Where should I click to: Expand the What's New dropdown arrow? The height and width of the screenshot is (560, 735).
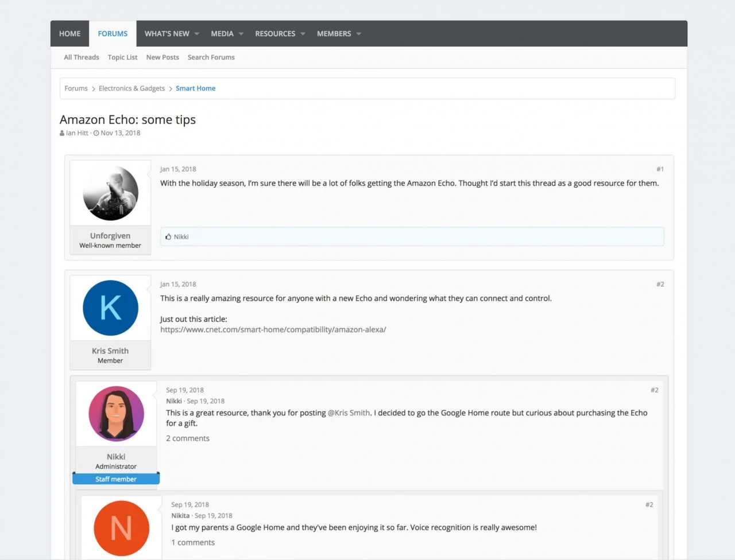coord(197,34)
